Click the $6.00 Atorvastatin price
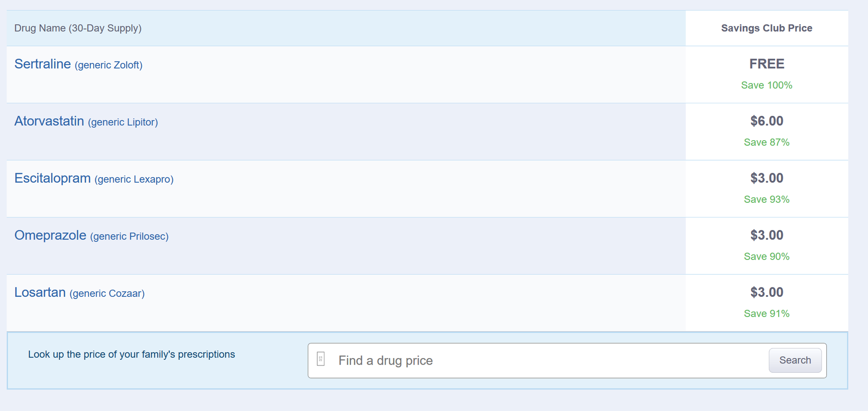 [x=766, y=121]
